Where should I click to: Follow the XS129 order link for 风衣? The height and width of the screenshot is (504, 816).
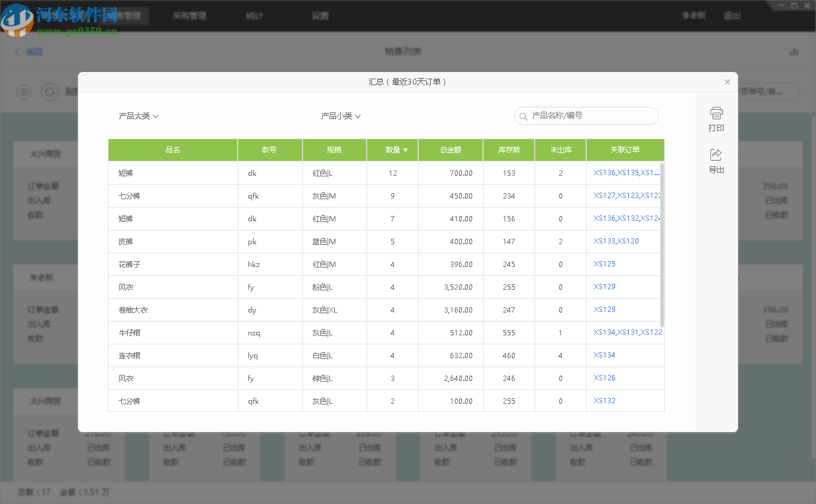click(604, 287)
